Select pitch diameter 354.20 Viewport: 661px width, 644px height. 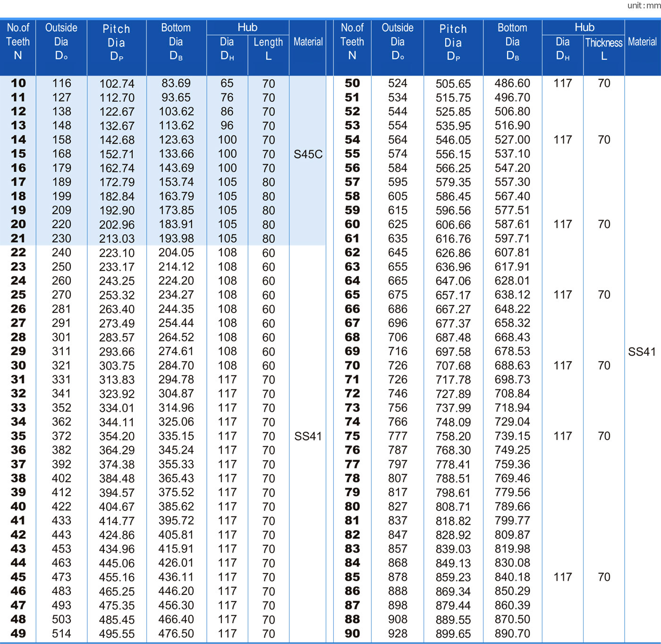117,436
